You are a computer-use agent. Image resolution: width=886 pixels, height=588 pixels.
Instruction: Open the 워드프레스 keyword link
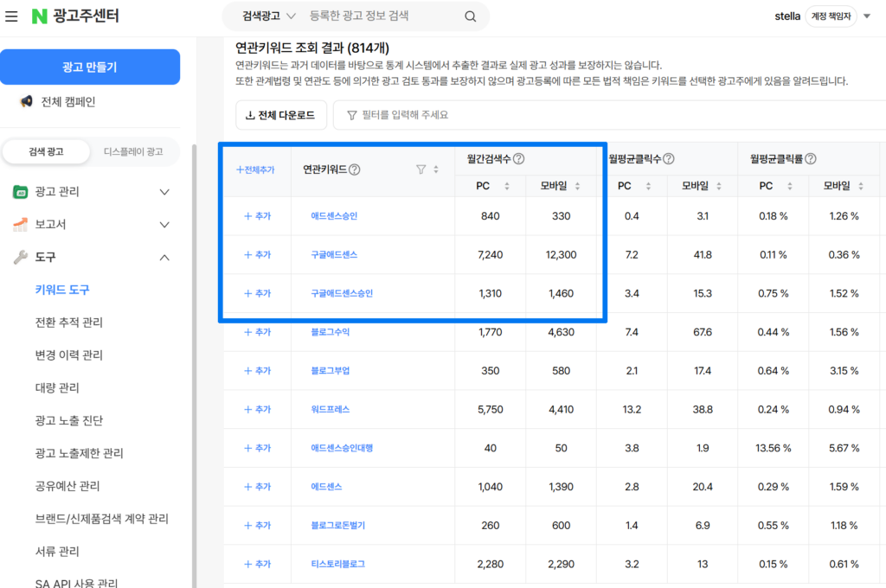click(x=330, y=410)
